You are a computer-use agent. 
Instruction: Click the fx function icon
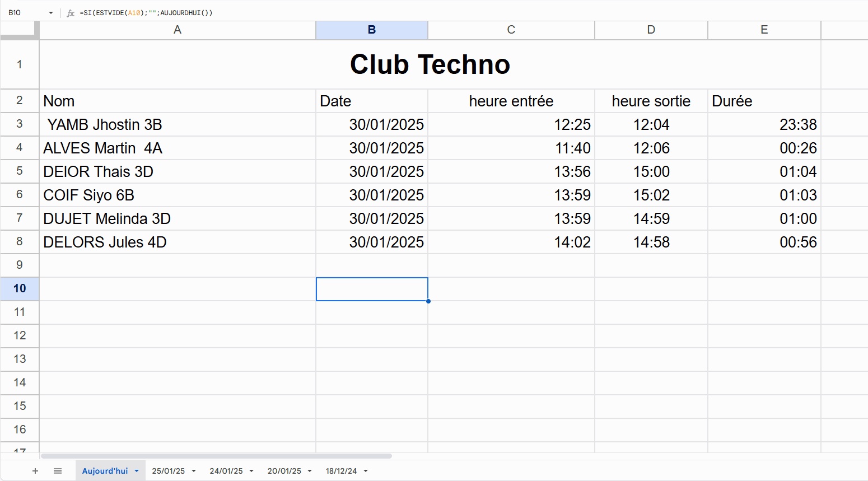click(71, 13)
